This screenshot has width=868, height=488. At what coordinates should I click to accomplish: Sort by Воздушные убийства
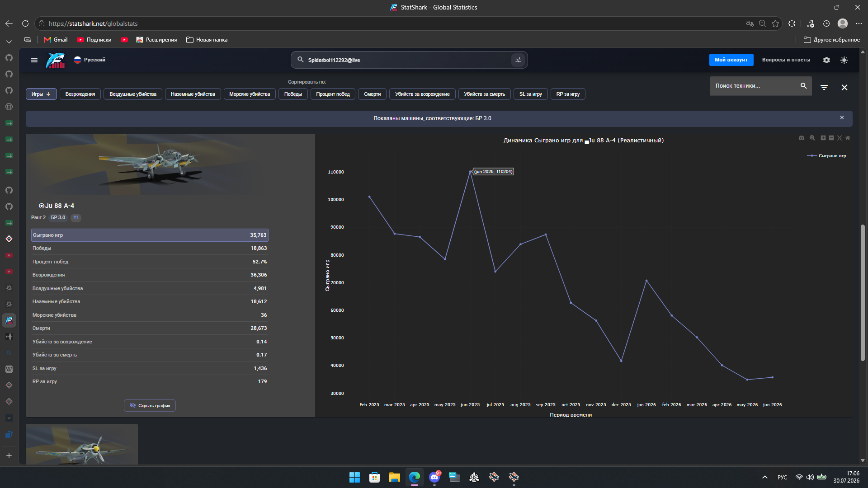pos(133,94)
